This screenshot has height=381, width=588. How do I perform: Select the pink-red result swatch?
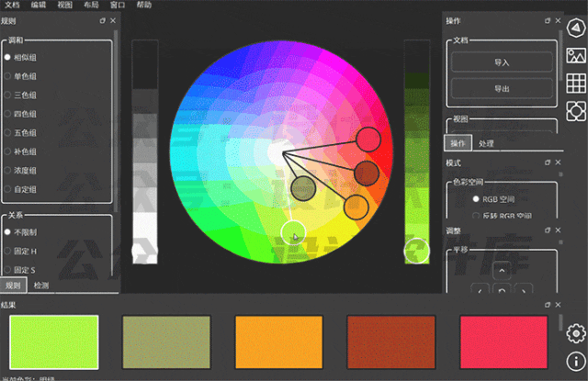click(503, 342)
